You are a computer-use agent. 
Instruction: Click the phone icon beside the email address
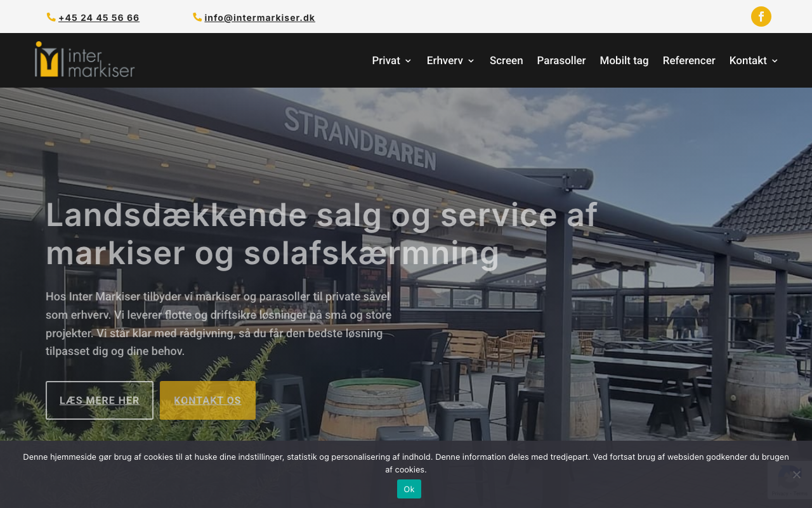coord(197,17)
